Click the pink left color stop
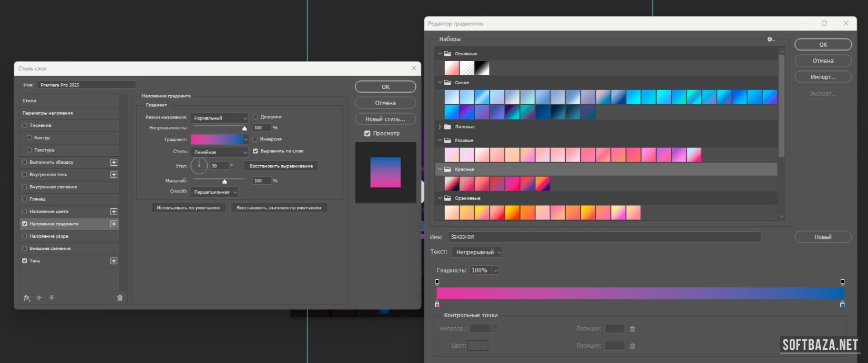 pos(437,305)
